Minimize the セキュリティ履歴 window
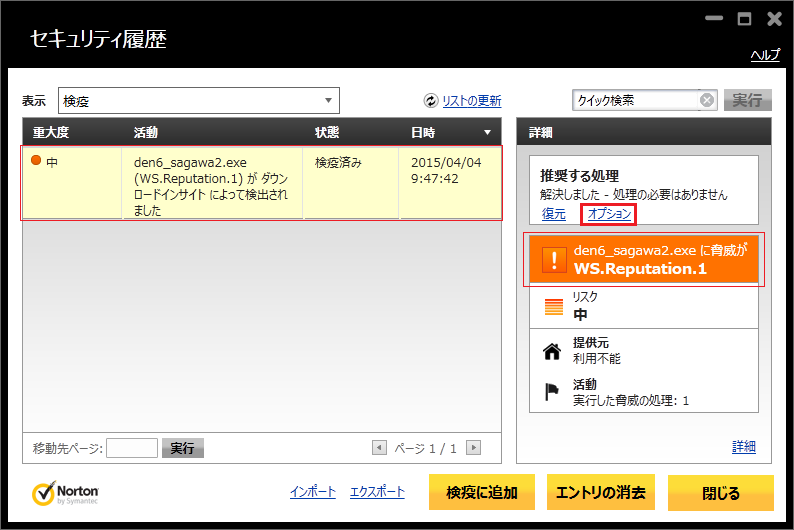 (714, 18)
